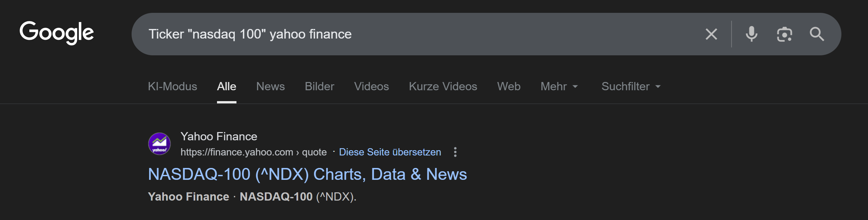
Task: Click the magnifying glass search icon
Action: 817,34
